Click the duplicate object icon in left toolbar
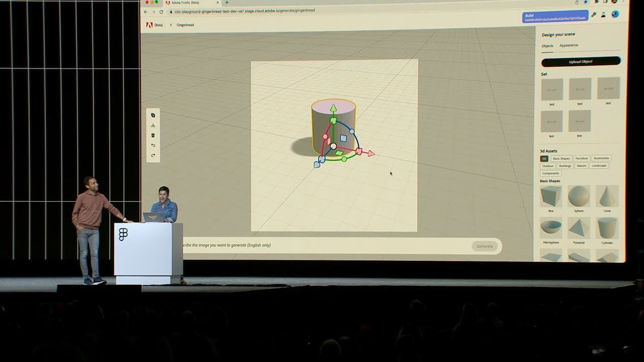 tap(153, 115)
